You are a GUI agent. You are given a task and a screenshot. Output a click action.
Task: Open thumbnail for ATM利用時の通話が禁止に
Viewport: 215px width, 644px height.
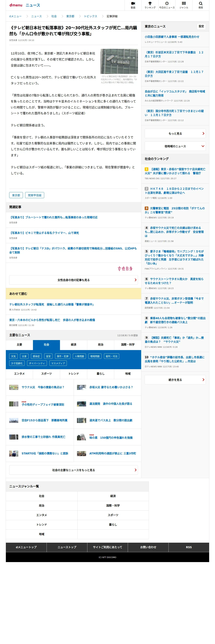pyautogui.click(x=81, y=454)
